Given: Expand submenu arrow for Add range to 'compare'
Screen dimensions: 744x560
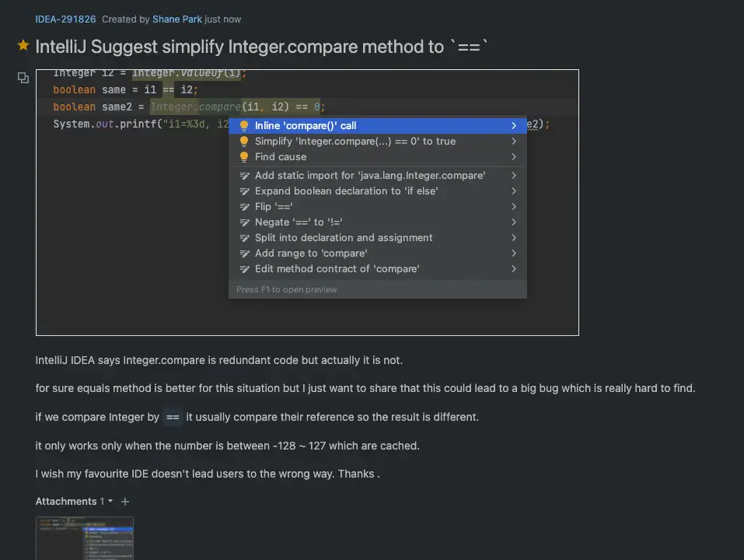Looking at the screenshot, I should tap(514, 254).
